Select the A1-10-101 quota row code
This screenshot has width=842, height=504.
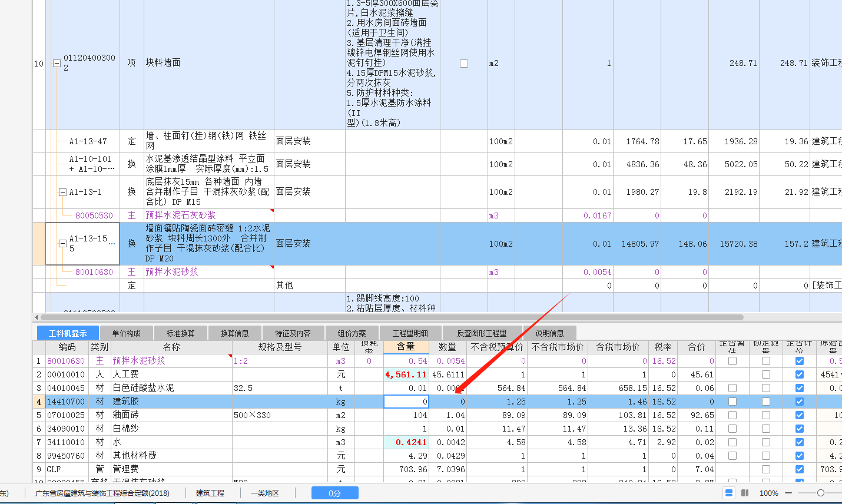coord(92,164)
